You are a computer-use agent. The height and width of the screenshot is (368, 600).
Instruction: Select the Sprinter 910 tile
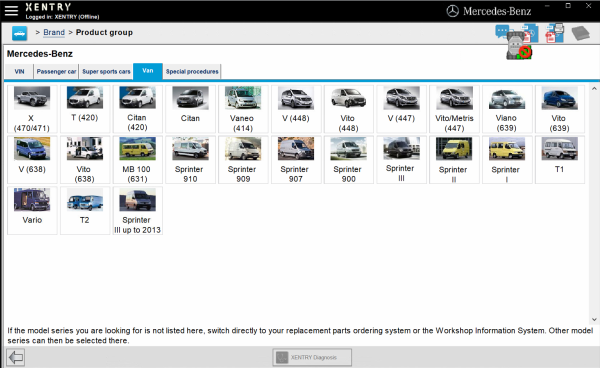click(191, 160)
